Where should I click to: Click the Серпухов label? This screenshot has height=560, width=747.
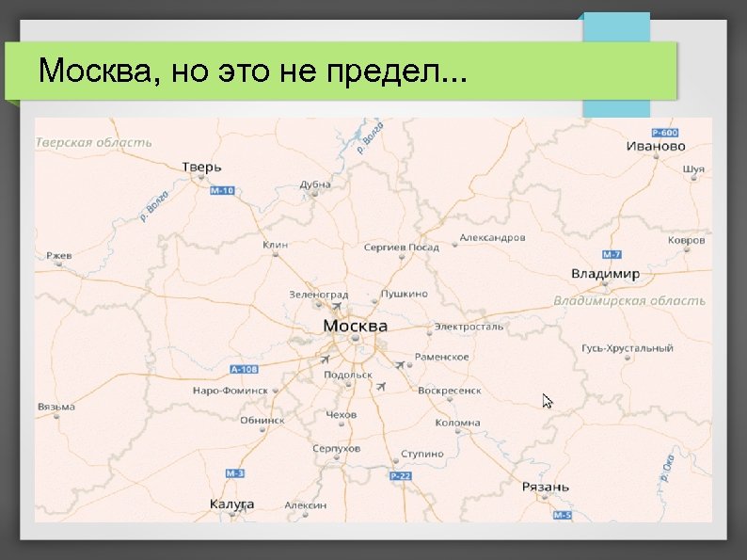click(x=337, y=449)
